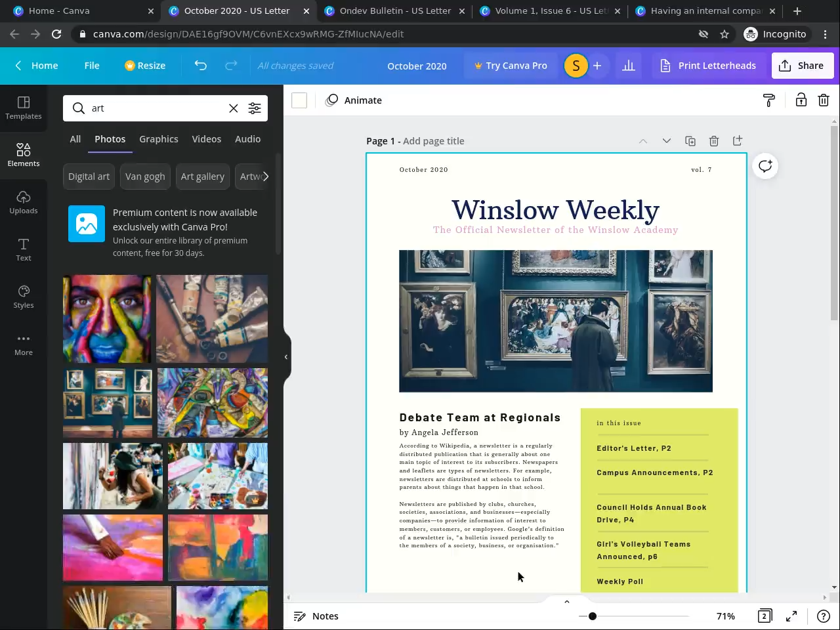This screenshot has width=840, height=630.
Task: Open a new browser tab
Action: [797, 11]
